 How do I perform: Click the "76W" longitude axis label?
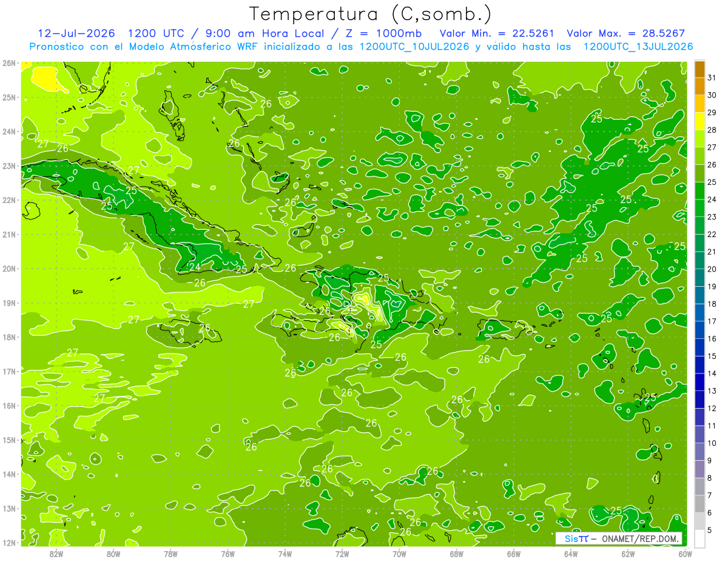coord(228,554)
